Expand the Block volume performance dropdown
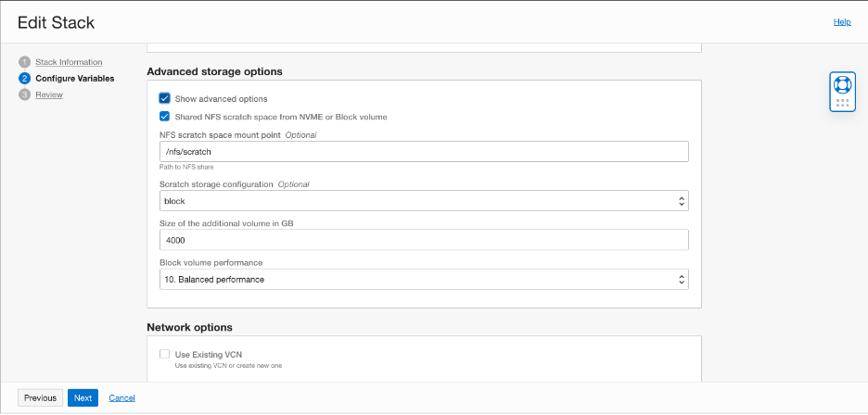 tap(424, 279)
